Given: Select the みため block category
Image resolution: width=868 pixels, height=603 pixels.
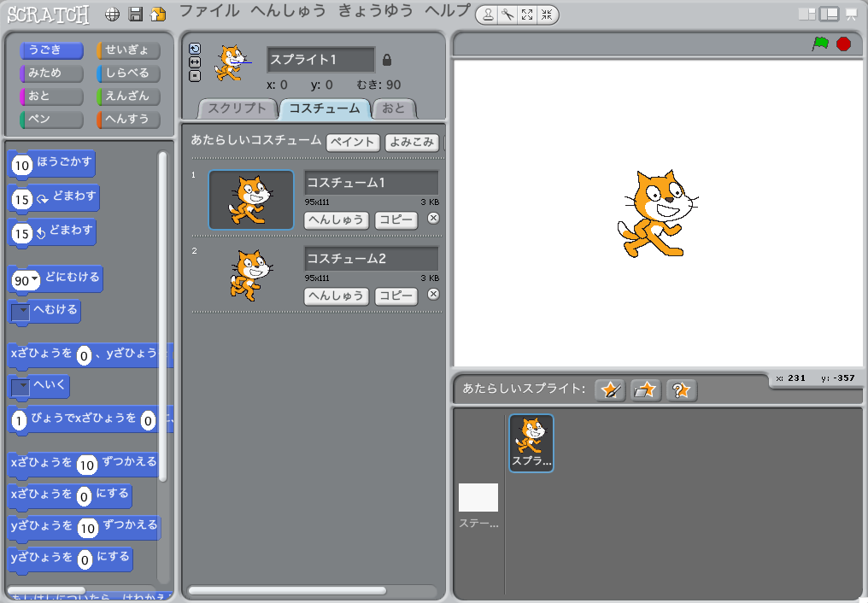Looking at the screenshot, I should click(x=51, y=73).
